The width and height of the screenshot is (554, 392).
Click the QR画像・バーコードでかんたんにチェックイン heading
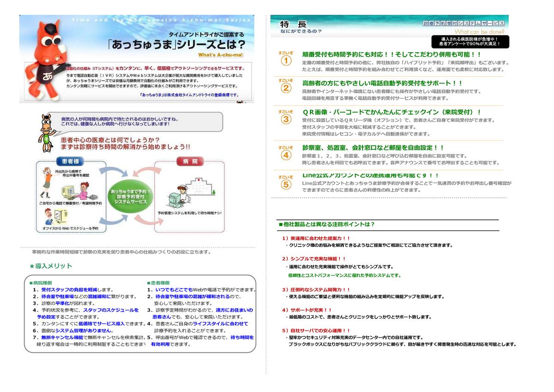[391, 112]
